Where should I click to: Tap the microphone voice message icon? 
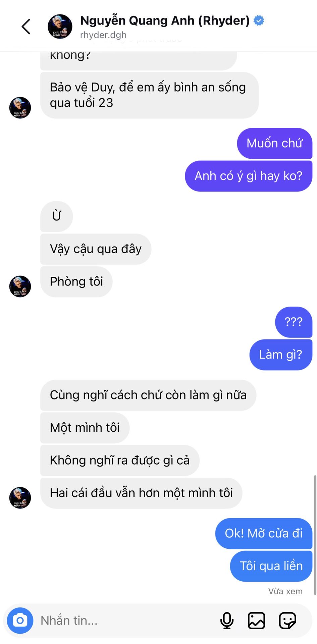tap(227, 621)
